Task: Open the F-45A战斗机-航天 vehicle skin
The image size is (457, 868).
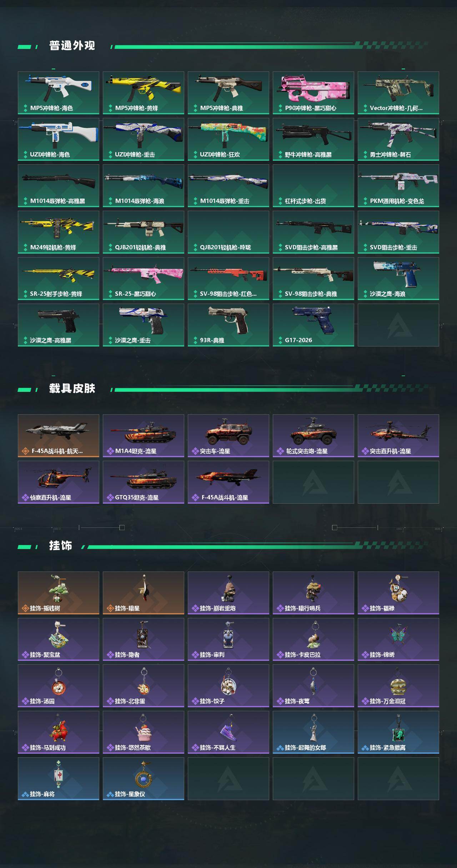Action: 59,436
